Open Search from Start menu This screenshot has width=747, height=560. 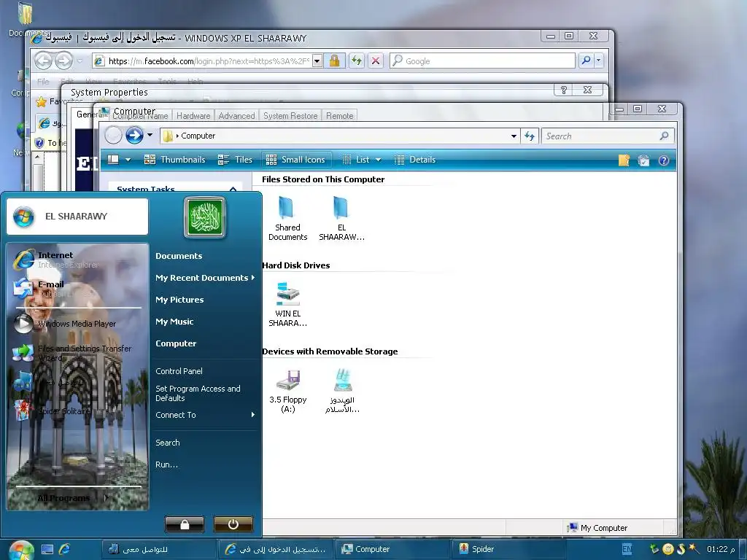[x=168, y=443]
